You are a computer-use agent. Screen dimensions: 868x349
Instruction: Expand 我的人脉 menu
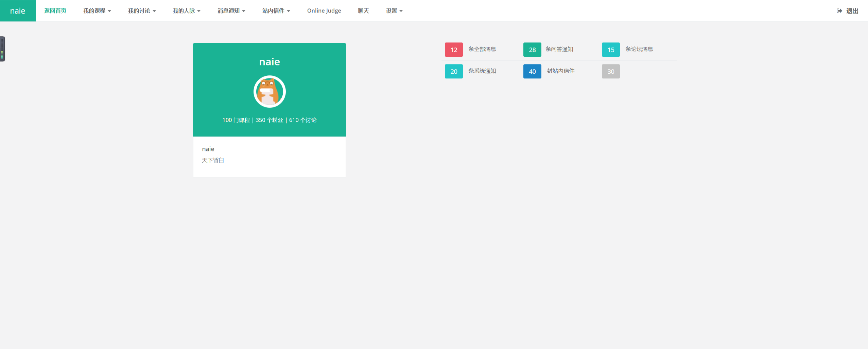click(x=187, y=11)
